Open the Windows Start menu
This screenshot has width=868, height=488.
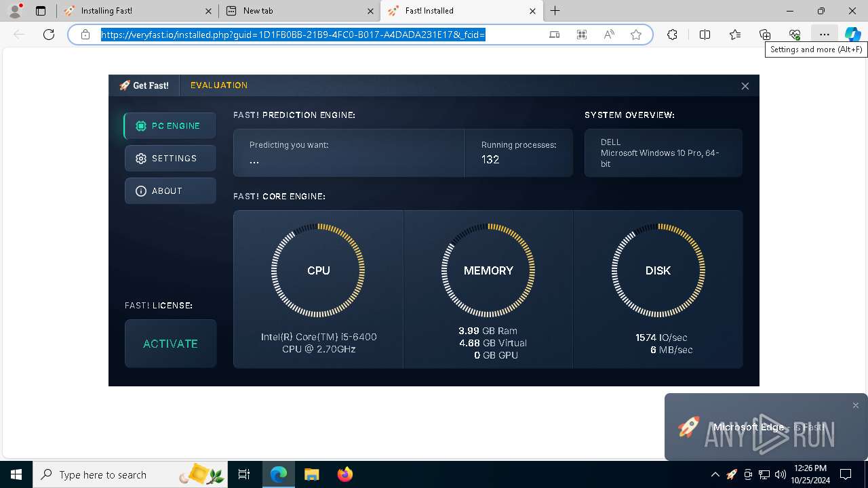pyautogui.click(x=16, y=474)
